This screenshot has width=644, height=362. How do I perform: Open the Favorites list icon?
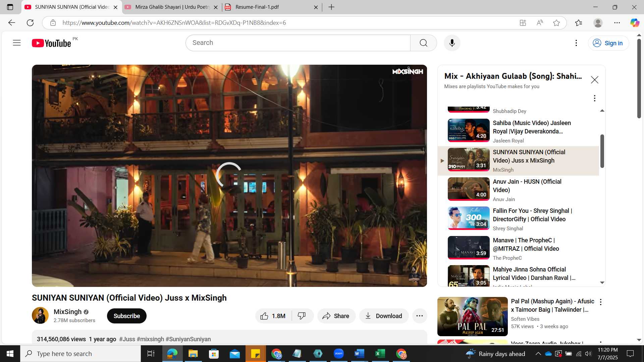click(579, 23)
